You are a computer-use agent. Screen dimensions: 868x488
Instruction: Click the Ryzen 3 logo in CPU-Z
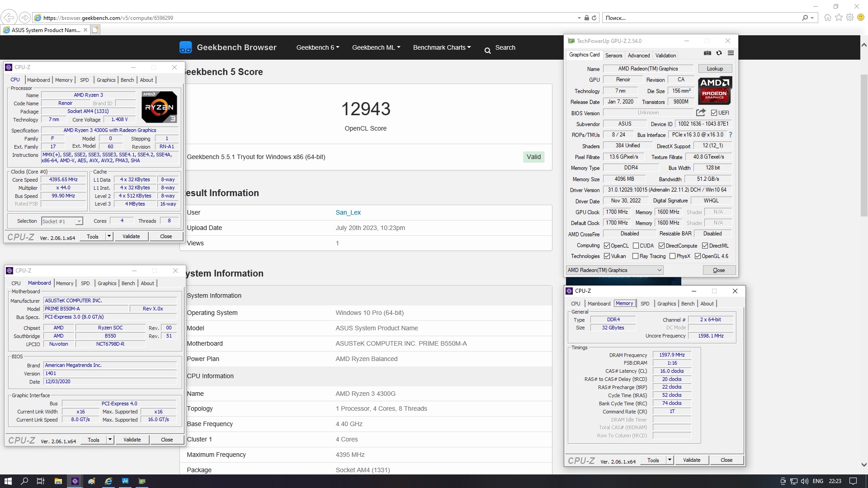click(159, 107)
